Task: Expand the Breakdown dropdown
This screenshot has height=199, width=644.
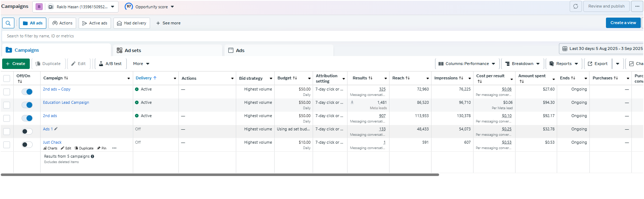Action: [522, 64]
